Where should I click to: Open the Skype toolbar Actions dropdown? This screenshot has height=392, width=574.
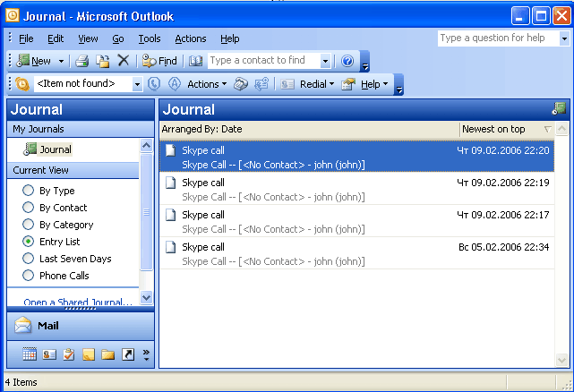(x=207, y=84)
